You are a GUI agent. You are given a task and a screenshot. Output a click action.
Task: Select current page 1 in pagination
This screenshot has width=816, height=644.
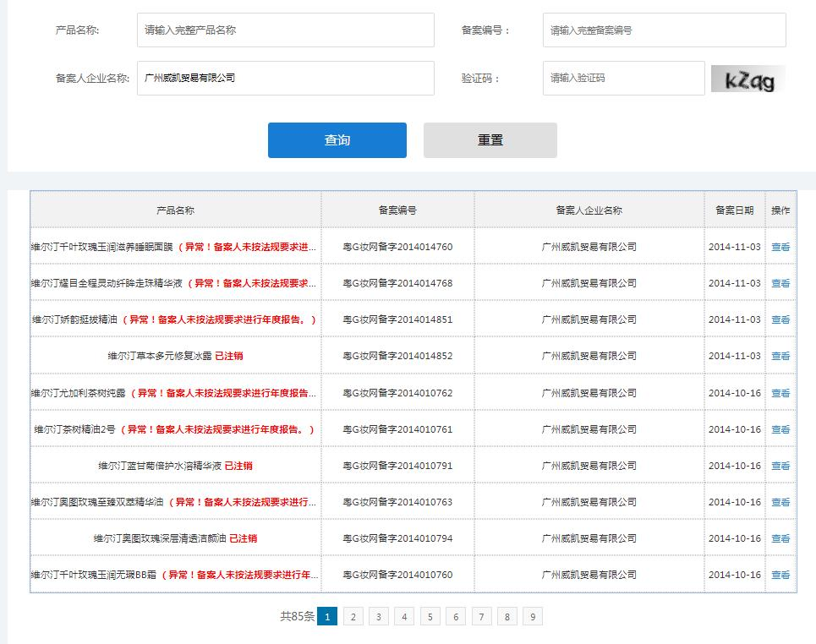click(x=327, y=617)
